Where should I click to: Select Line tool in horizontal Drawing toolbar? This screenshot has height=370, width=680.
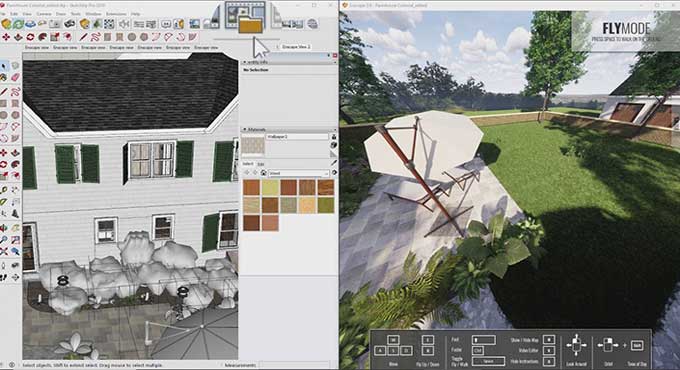(x=84, y=37)
